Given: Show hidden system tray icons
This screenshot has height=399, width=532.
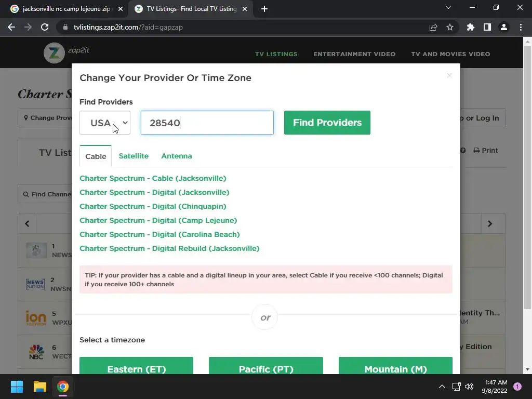Looking at the screenshot, I should 442,387.
